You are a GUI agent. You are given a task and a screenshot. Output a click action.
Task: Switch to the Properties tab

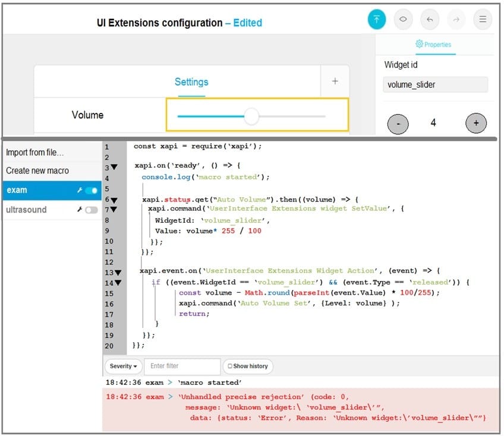coord(433,44)
